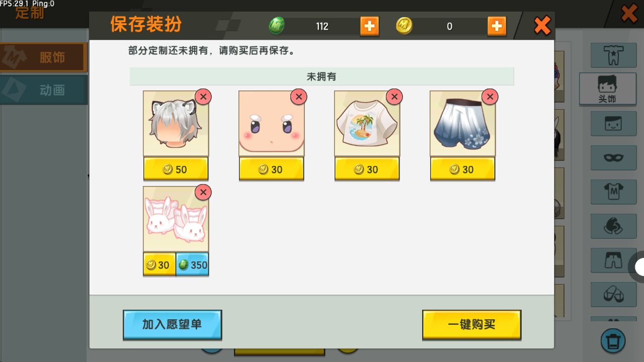Buy cat-ear hair for 50 coins
This screenshot has height=362, width=644.
point(176,169)
